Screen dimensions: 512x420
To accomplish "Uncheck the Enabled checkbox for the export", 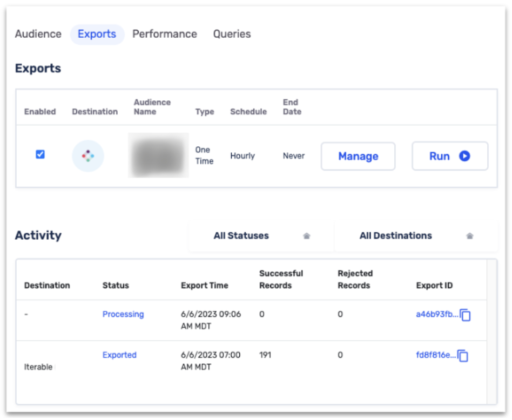I will click(40, 154).
